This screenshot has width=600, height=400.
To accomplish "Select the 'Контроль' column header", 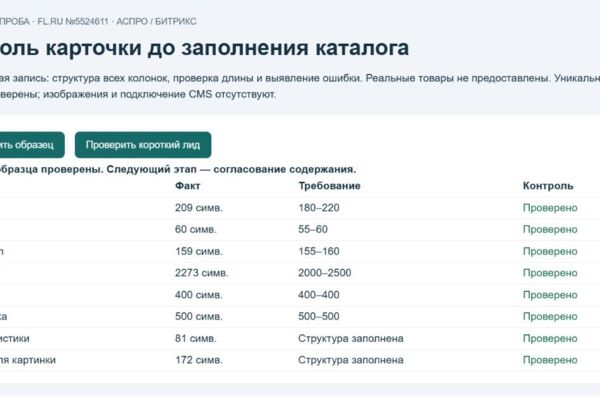I will click(x=548, y=186).
